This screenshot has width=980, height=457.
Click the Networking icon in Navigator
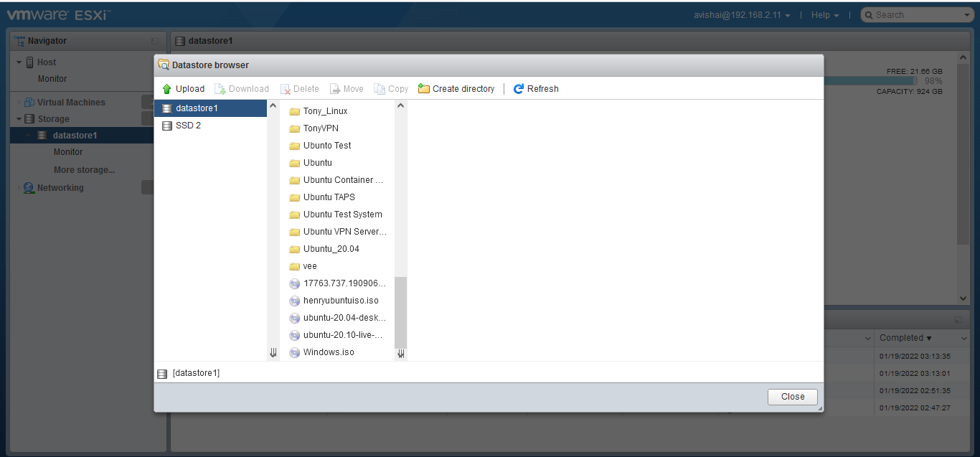pos(29,188)
